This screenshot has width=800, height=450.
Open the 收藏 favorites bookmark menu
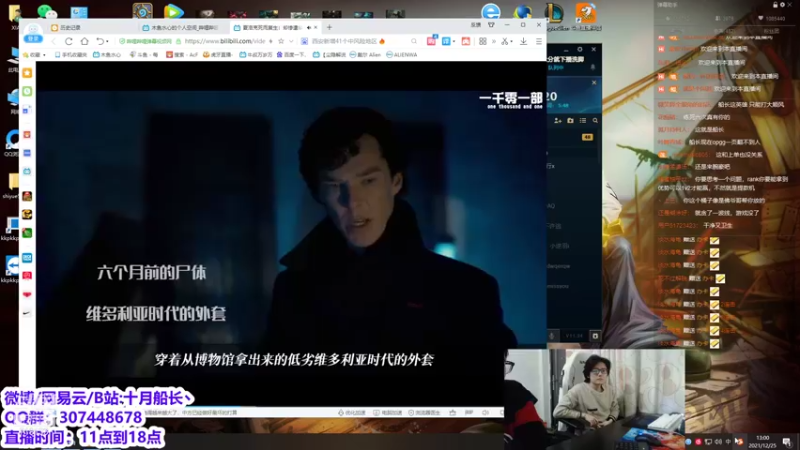[x=35, y=55]
